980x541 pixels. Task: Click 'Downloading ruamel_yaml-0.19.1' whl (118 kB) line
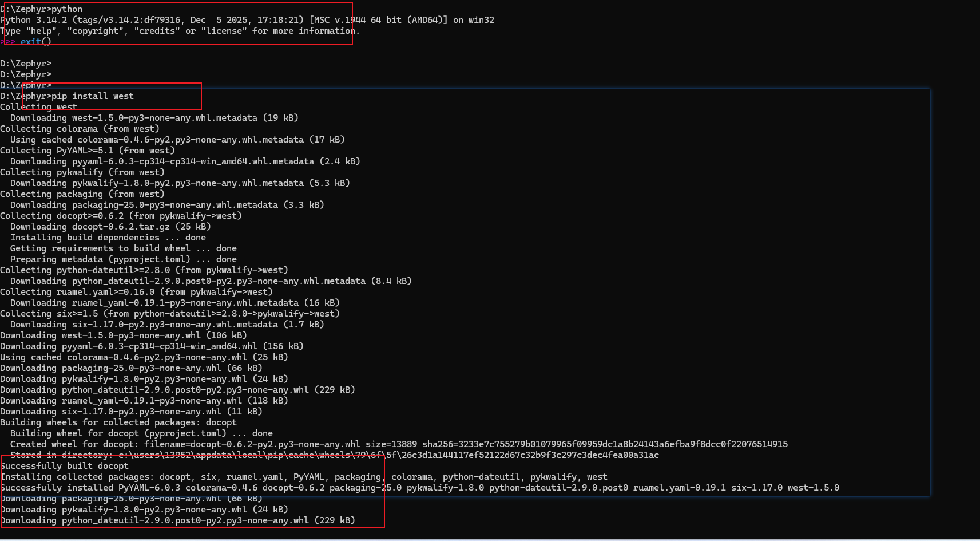click(144, 401)
